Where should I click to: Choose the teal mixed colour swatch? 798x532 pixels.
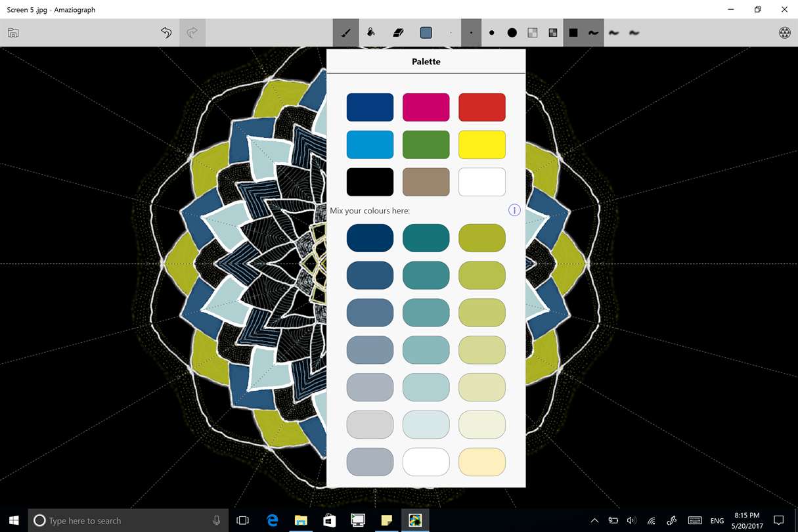(x=426, y=238)
